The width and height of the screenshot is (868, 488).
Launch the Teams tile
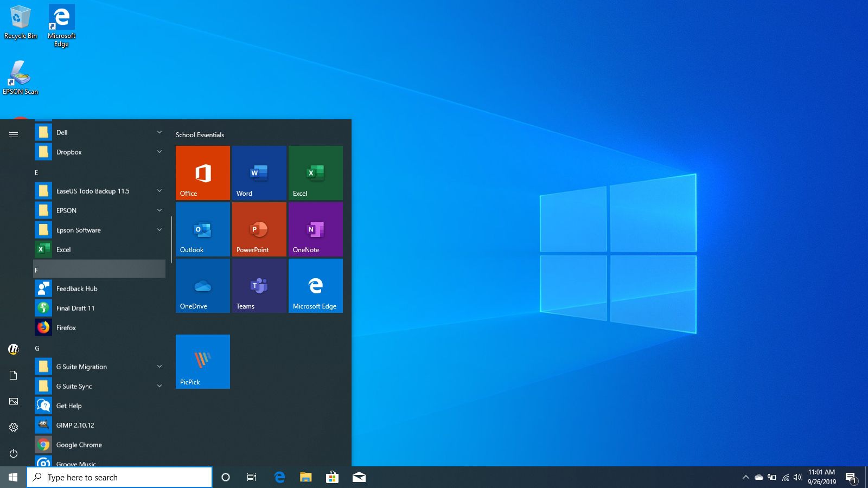pos(259,286)
